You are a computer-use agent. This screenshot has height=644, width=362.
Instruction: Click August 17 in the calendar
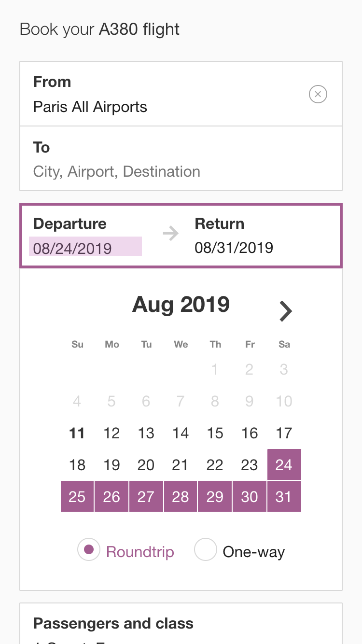284,433
